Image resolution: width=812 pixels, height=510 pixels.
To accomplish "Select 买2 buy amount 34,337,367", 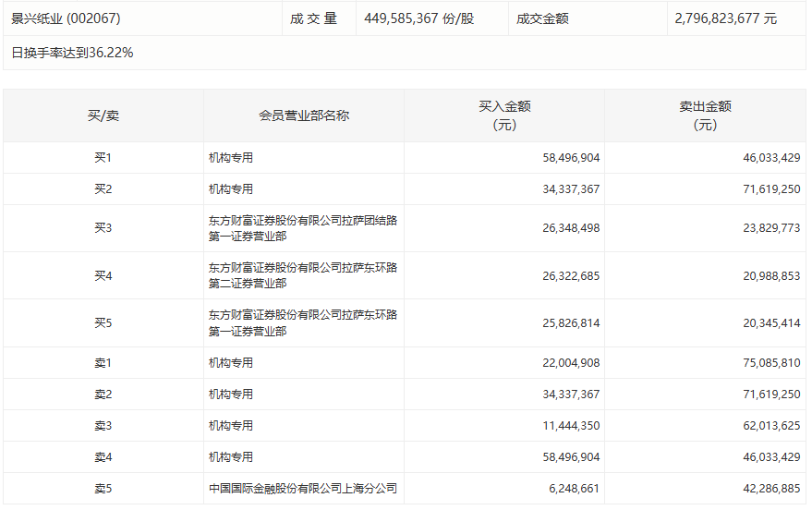I will point(571,189).
